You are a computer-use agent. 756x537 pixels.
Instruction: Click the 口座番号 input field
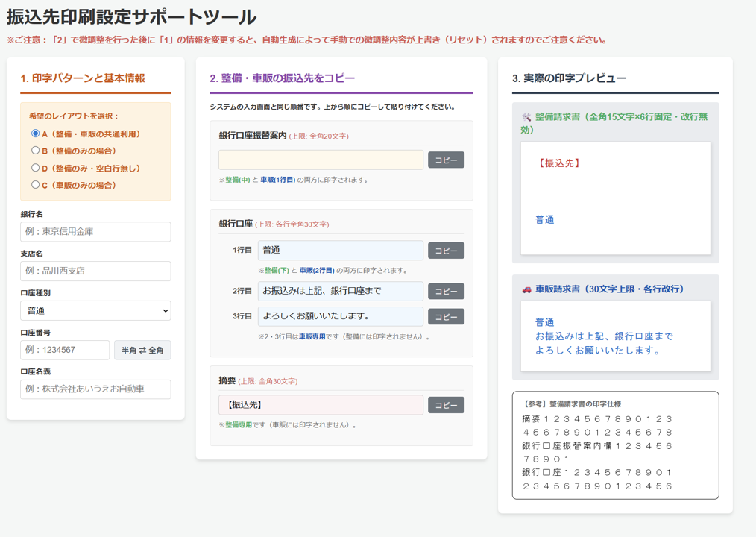tap(65, 350)
